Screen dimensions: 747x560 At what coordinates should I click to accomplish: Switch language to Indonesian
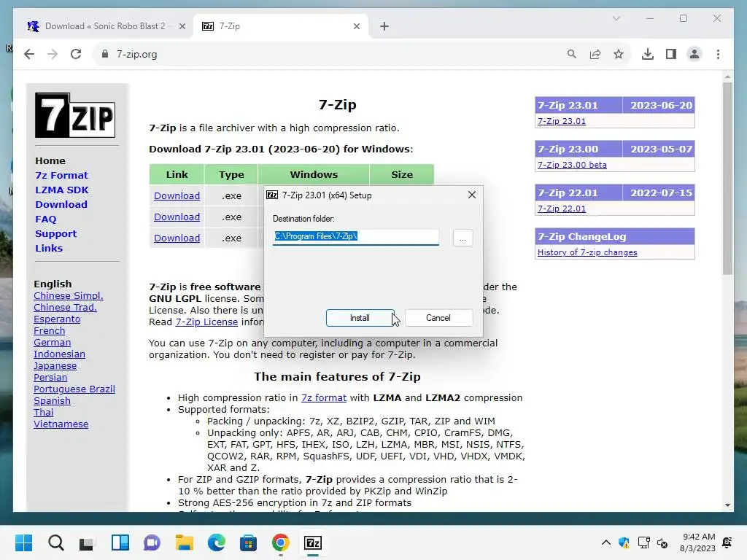click(59, 354)
